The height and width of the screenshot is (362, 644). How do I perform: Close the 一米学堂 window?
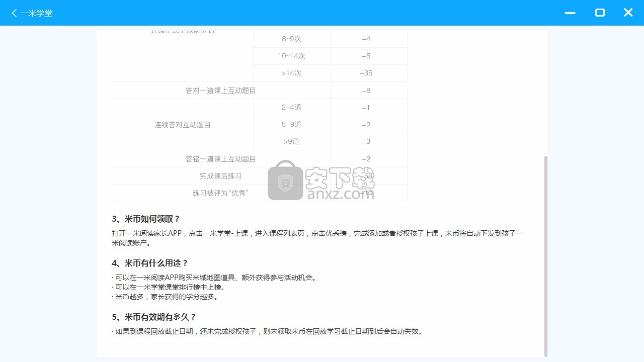[628, 13]
